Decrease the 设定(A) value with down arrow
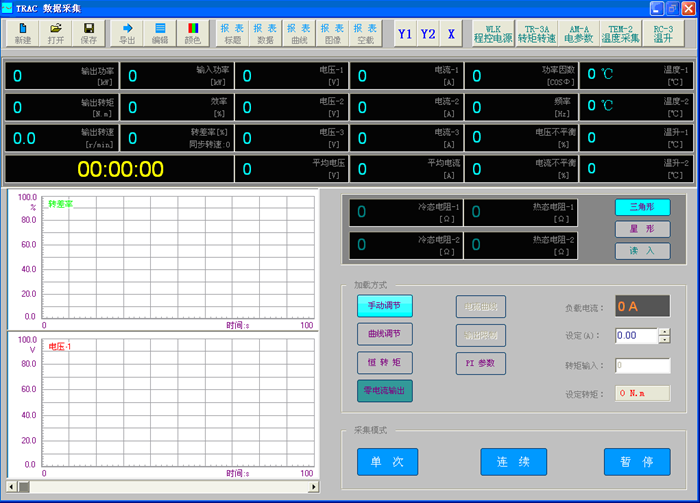 point(664,340)
